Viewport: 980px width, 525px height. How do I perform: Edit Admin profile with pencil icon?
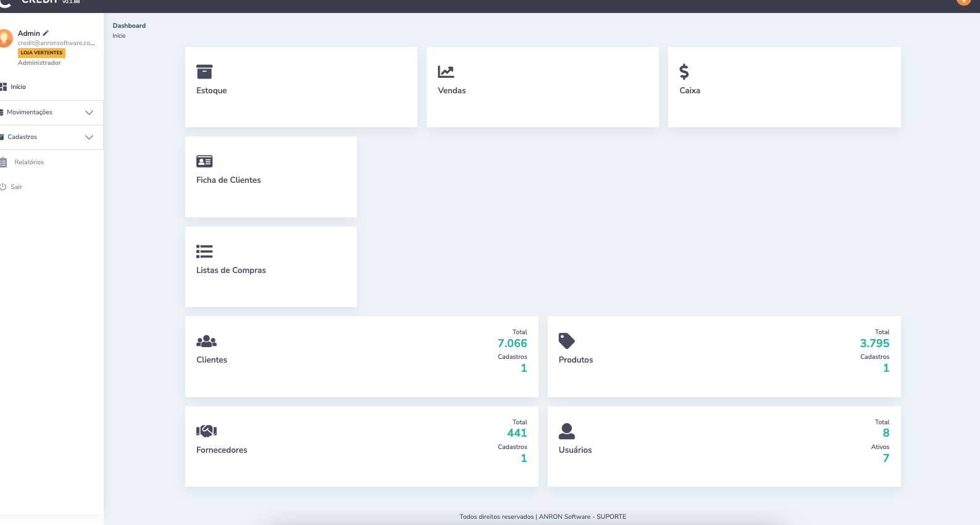(46, 33)
